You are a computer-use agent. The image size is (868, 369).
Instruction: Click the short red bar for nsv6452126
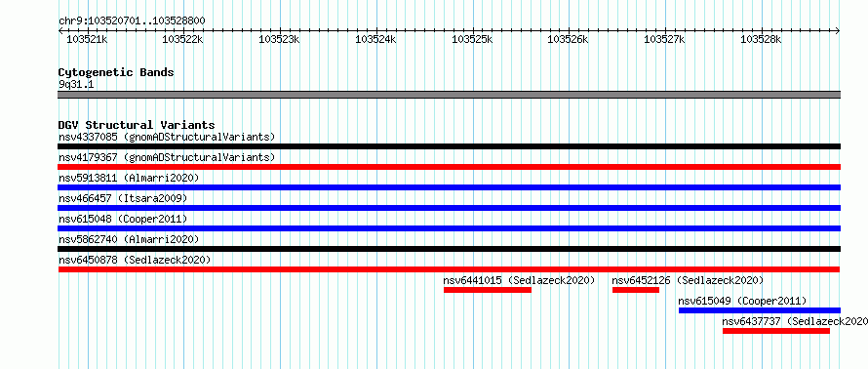636,290
